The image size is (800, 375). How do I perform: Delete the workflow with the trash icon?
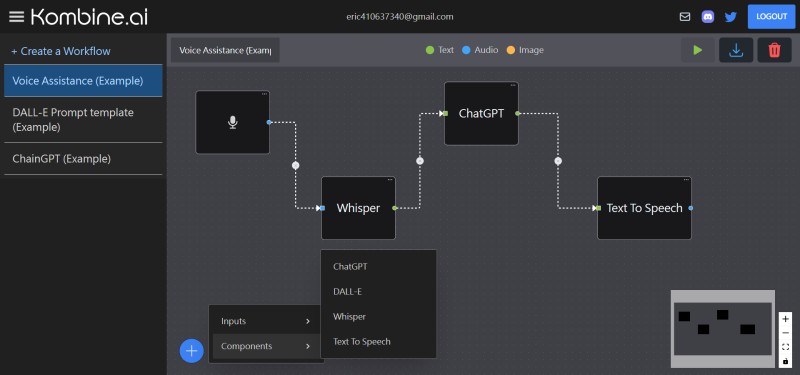(x=774, y=50)
